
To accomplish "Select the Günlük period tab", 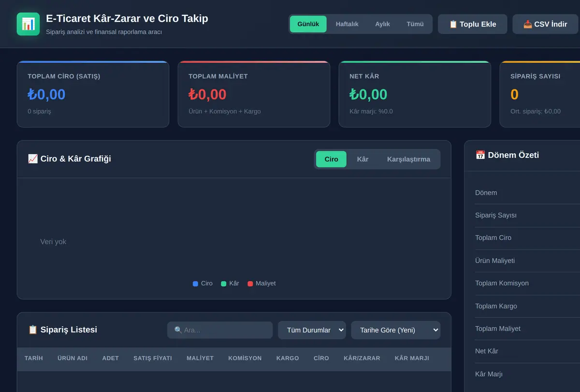I will pos(308,24).
